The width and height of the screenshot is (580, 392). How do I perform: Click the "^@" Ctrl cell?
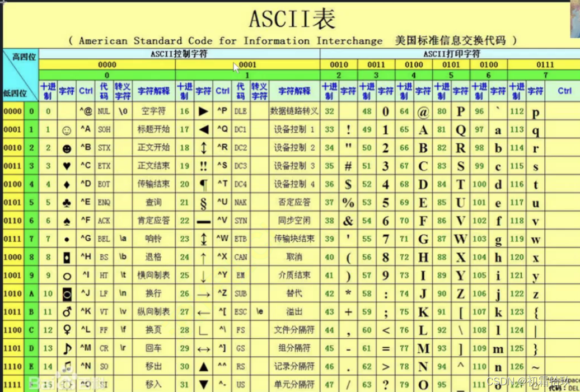pos(86,111)
